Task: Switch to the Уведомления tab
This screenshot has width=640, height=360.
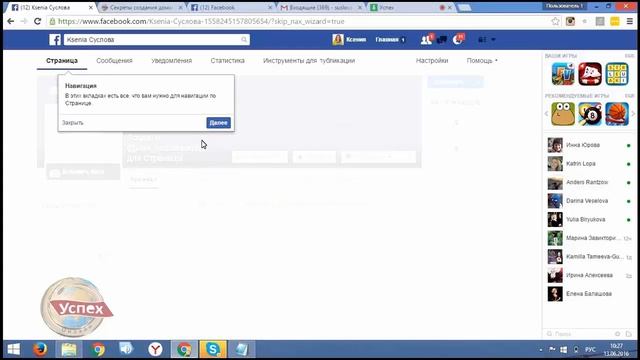Action: (171, 60)
